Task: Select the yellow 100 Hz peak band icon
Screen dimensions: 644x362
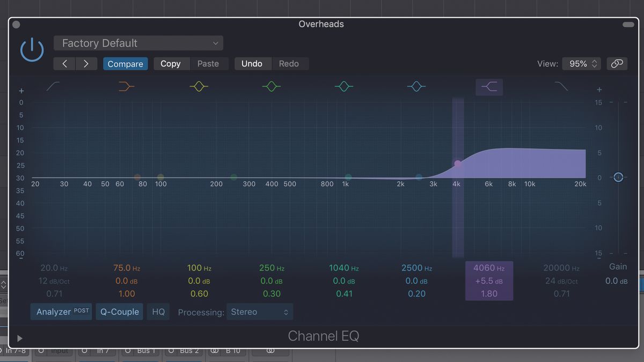Action: click(198, 86)
